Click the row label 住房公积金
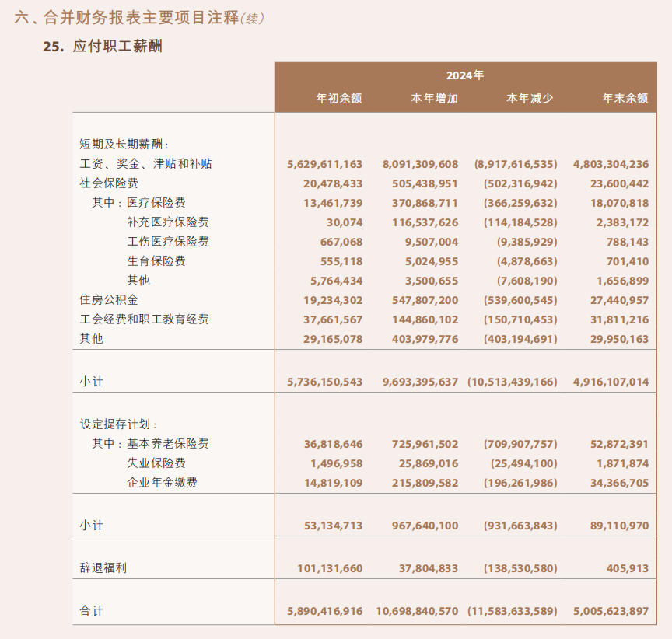The height and width of the screenshot is (639, 672). tap(109, 300)
